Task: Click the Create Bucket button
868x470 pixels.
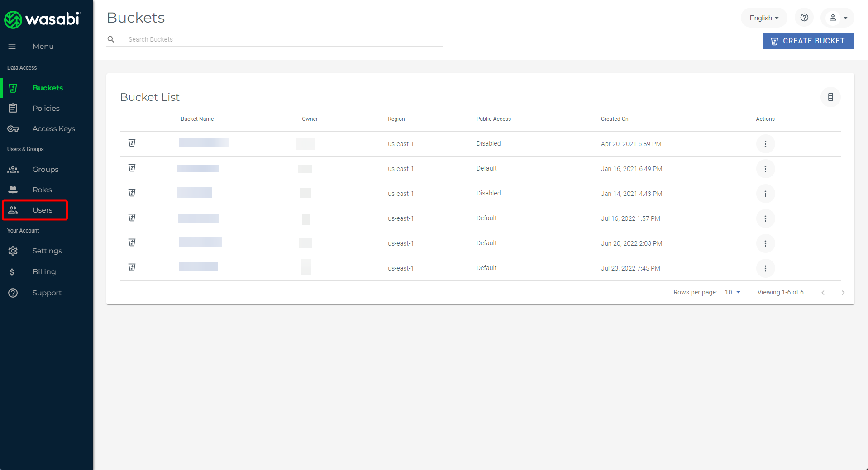Action: click(x=808, y=41)
